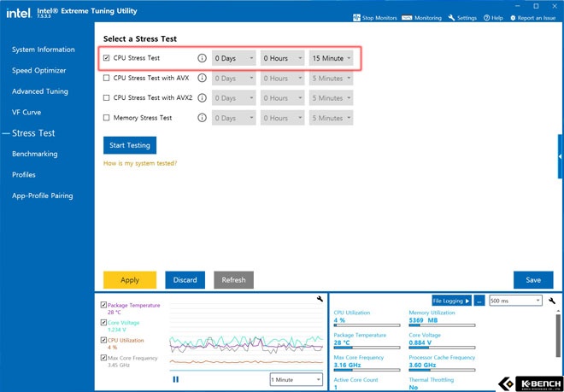Screen dimensions: 564x392
Task: Click Core Voltage 0.884 V value
Action: point(420,342)
